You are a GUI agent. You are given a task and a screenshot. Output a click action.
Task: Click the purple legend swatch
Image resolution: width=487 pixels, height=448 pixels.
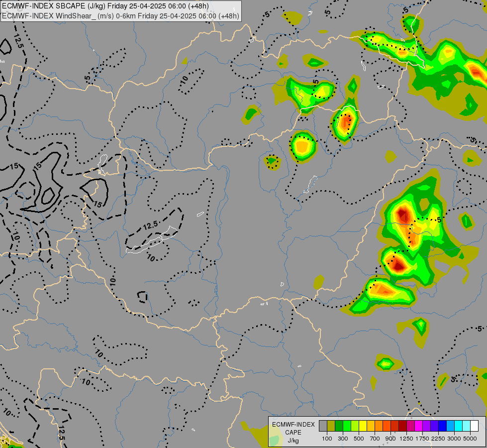pos(426,426)
